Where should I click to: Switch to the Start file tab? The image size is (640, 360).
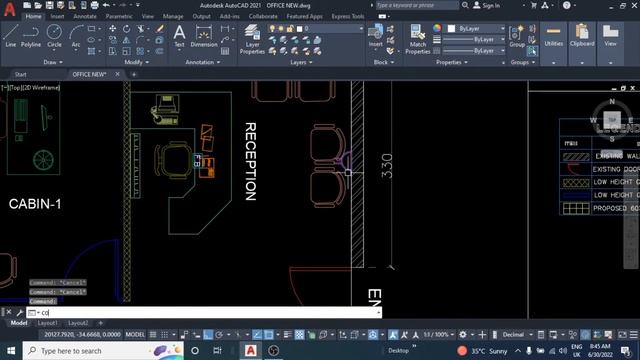coord(20,74)
